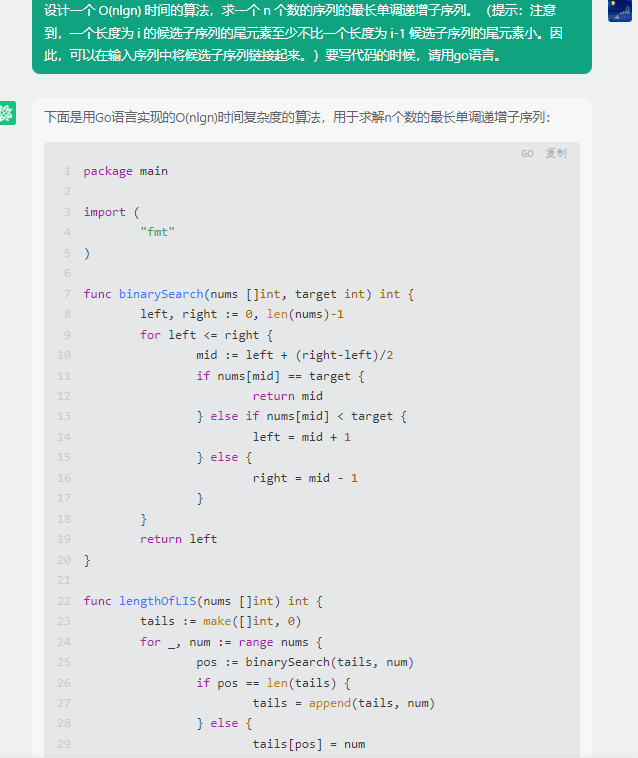Click code line 'package main'
The width and height of the screenshot is (638, 758).
tap(126, 171)
